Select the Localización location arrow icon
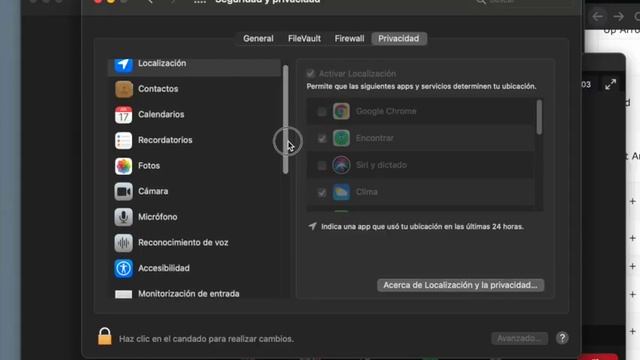Screen dimensions: 640x360 (123, 64)
